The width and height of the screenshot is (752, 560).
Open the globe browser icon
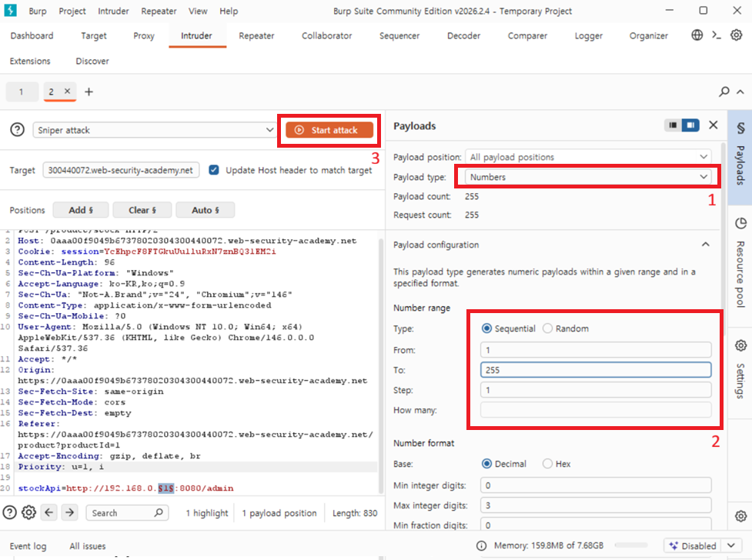click(697, 35)
